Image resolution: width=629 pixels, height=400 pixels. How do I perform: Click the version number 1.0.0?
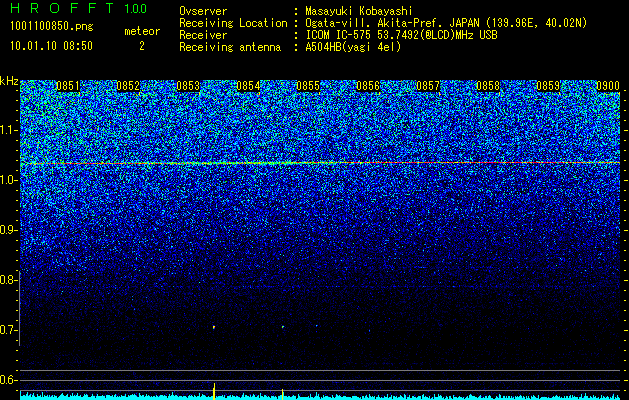136,8
